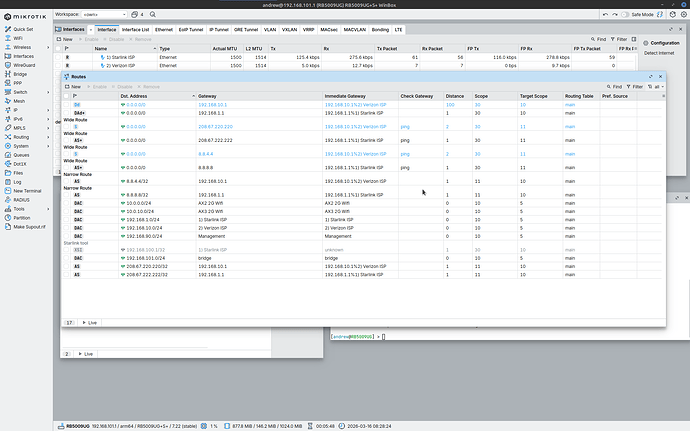Open column chooser in Interfaces toolbar
This screenshot has height=431, width=690.
tap(634, 39)
